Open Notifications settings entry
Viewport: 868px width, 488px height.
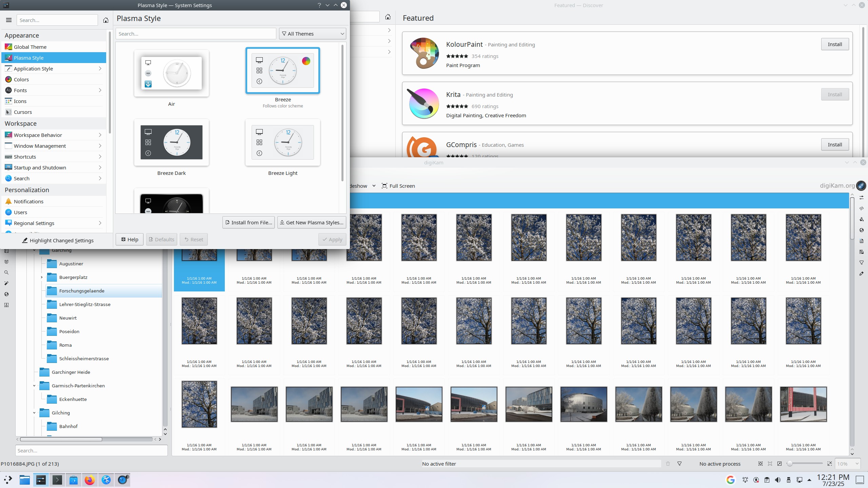tap(54, 201)
